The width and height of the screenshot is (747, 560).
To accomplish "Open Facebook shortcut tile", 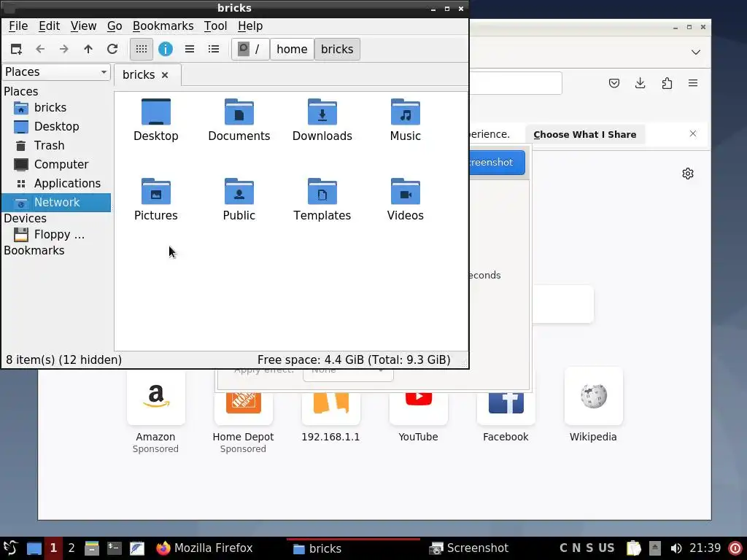I will pyautogui.click(x=506, y=410).
